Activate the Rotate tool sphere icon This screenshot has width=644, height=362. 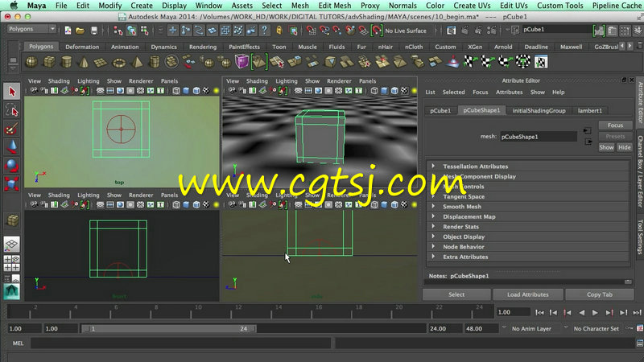(x=11, y=166)
